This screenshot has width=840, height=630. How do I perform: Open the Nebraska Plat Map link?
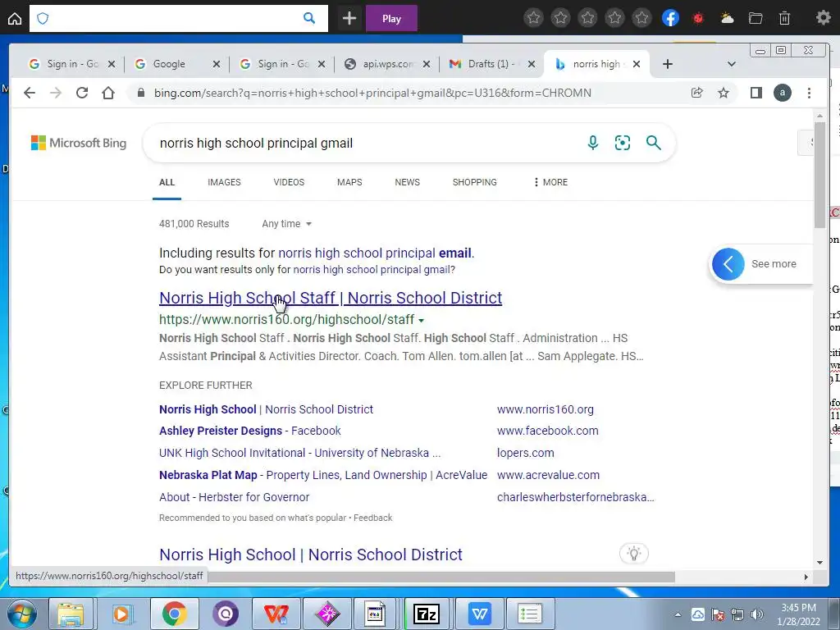[323, 475]
